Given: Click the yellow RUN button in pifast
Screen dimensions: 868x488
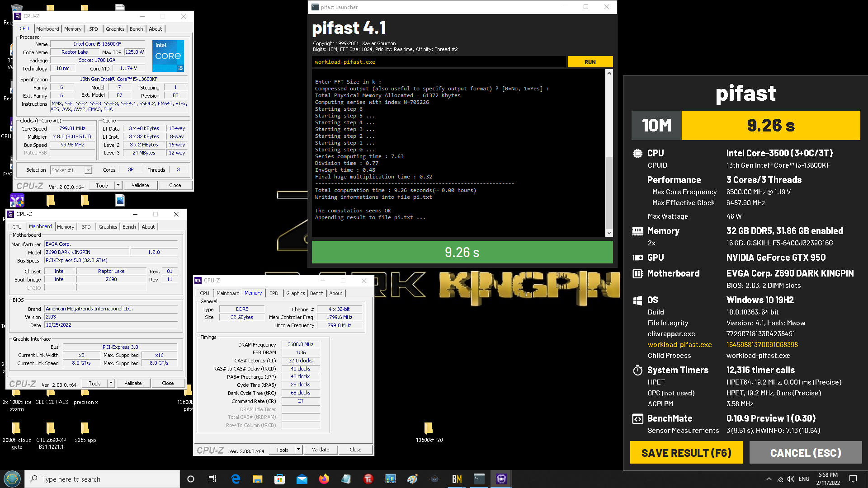Looking at the screenshot, I should (x=590, y=62).
